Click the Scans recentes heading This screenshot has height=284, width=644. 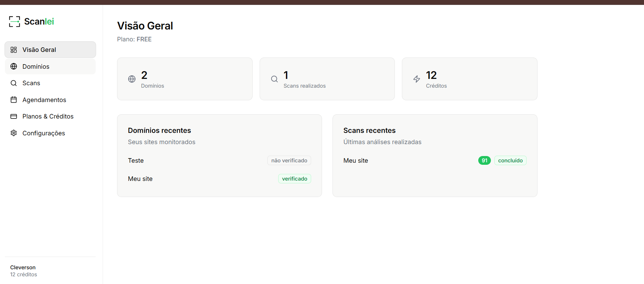coord(369,130)
